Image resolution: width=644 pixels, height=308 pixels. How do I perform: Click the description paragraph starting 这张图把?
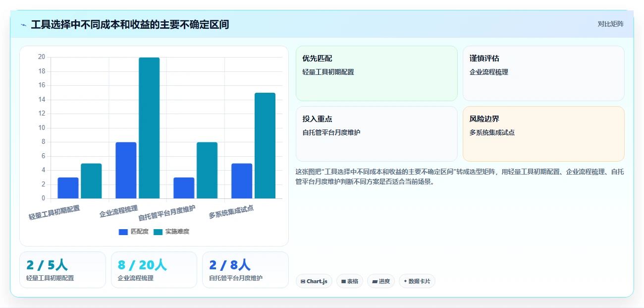pyautogui.click(x=460, y=177)
